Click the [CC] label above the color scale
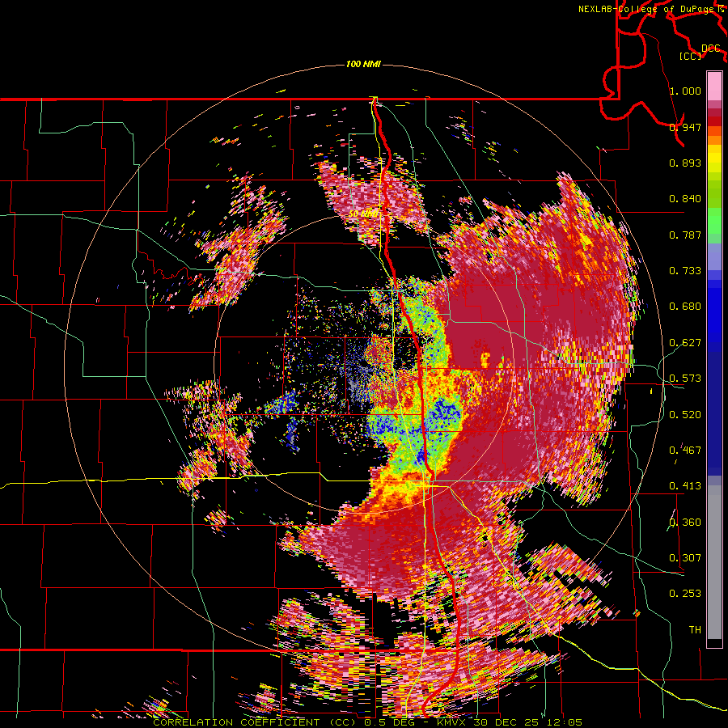728x728 pixels. click(x=690, y=56)
